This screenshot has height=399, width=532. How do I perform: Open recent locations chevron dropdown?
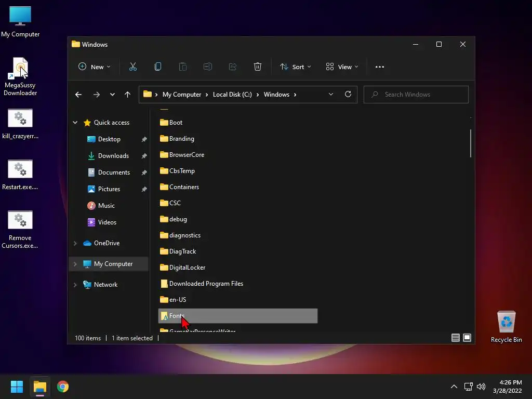112,95
